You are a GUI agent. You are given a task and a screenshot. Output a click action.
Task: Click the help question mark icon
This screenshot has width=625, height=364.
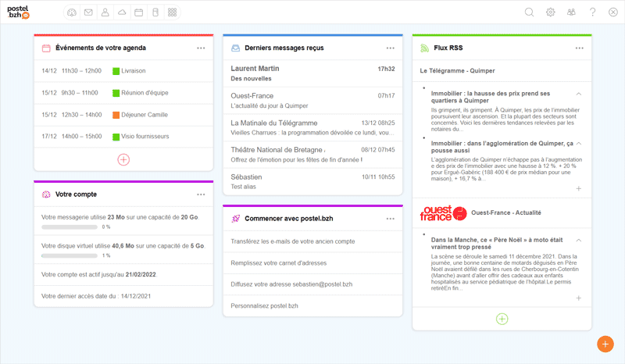tap(592, 12)
